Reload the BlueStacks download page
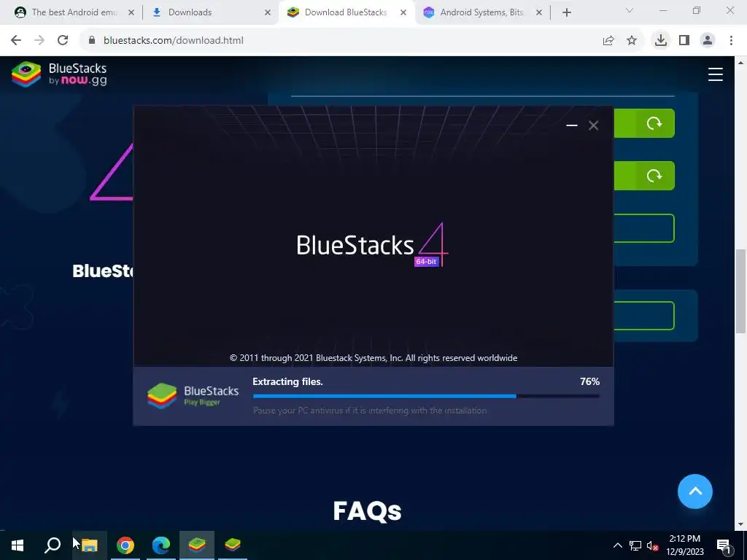The width and height of the screenshot is (747, 560). [63, 41]
